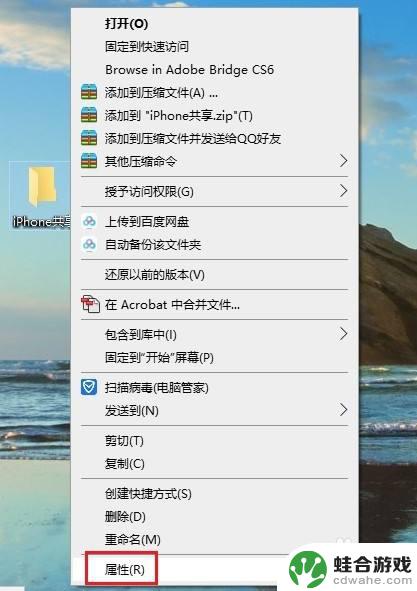417x591 pixels.
Task: Expand the 其他压缩命令 submenu arrow
Action: 343,161
